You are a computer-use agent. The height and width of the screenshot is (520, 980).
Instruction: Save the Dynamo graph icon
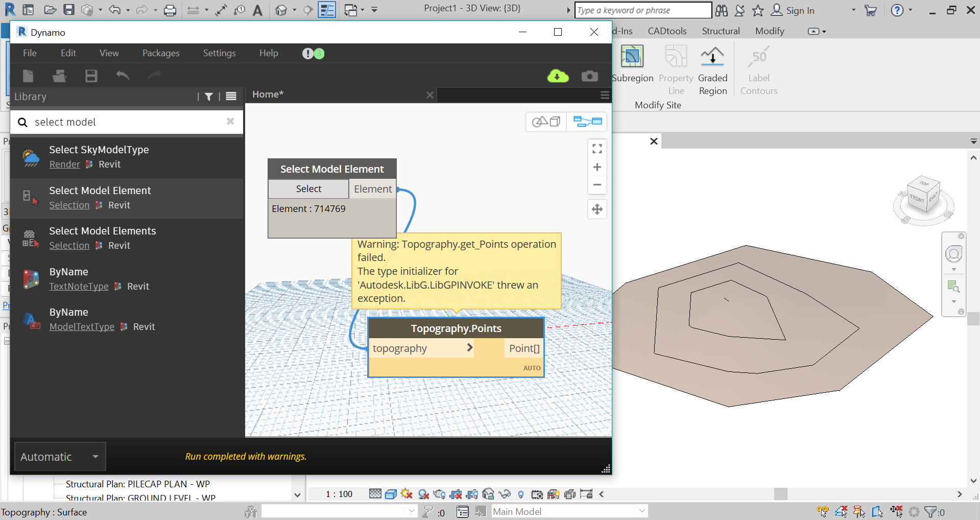[x=91, y=76]
